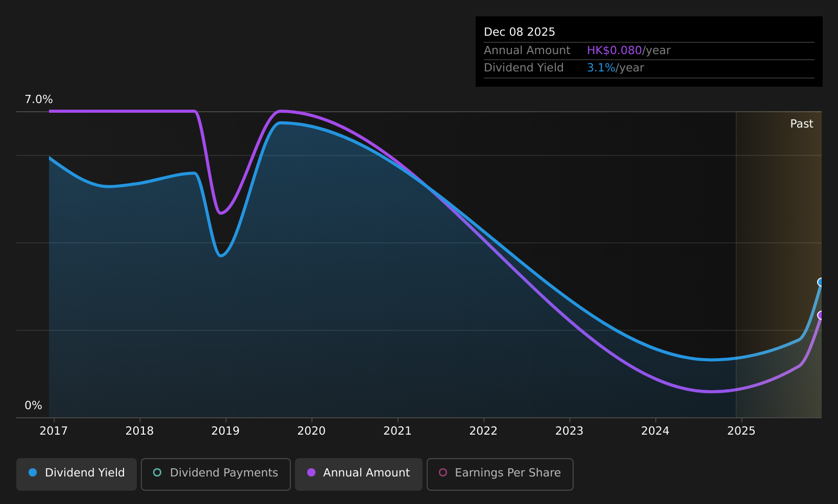838x504 pixels.
Task: Toggle the Dividend Yield legend series
Action: pyautogui.click(x=77, y=474)
